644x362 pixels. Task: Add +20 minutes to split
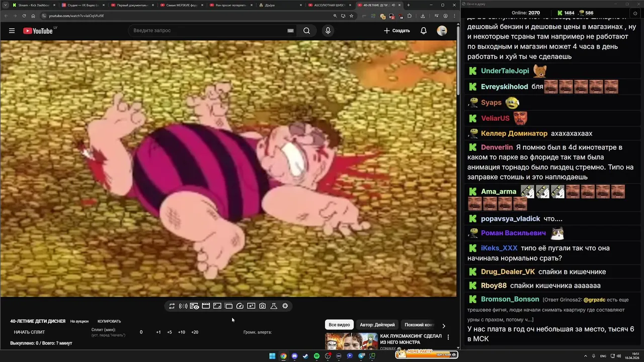click(x=195, y=332)
